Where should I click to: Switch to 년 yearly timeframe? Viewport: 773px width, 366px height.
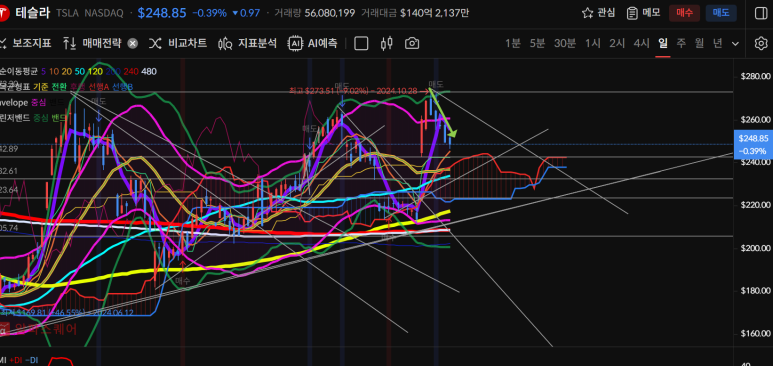pyautogui.click(x=717, y=43)
